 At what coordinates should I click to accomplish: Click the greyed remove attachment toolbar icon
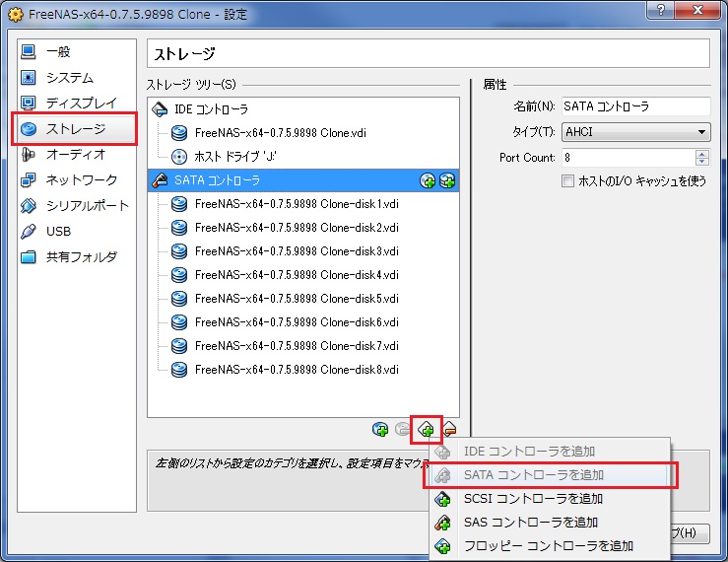(x=402, y=429)
